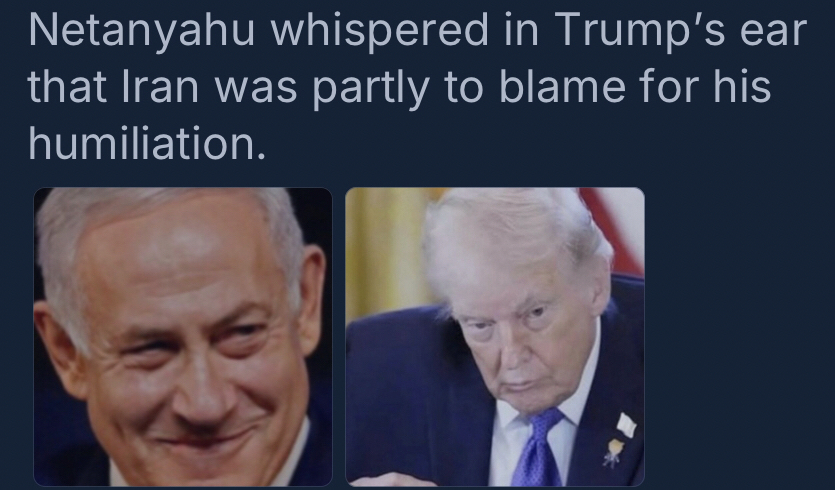The width and height of the screenshot is (835, 490).
Task: Click the yellow curtain in right photo
Action: coord(384,250)
